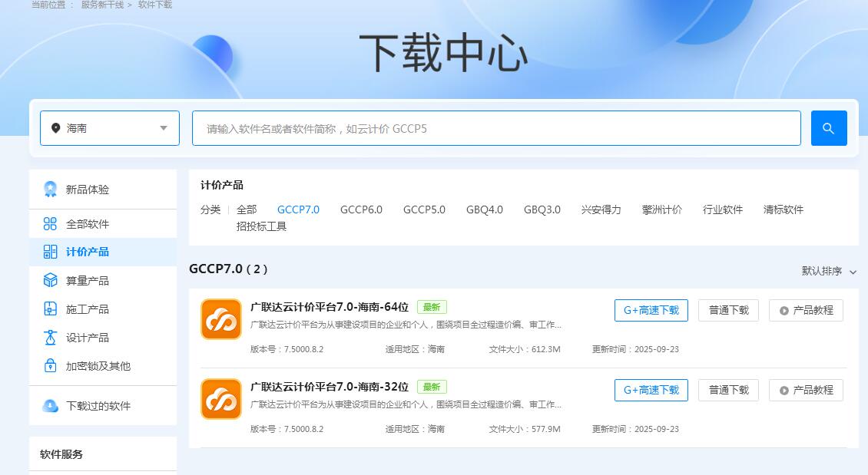Click the 设计产品 compass icon
868x475 pixels.
(51, 338)
